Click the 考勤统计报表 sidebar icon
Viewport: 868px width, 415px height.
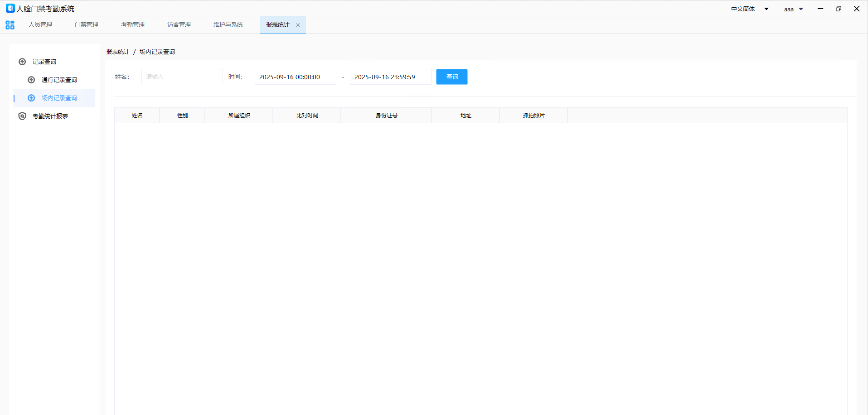tap(22, 116)
